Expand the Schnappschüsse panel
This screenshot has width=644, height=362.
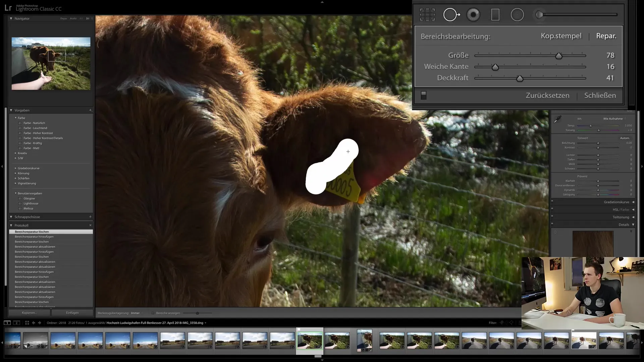[x=11, y=217]
